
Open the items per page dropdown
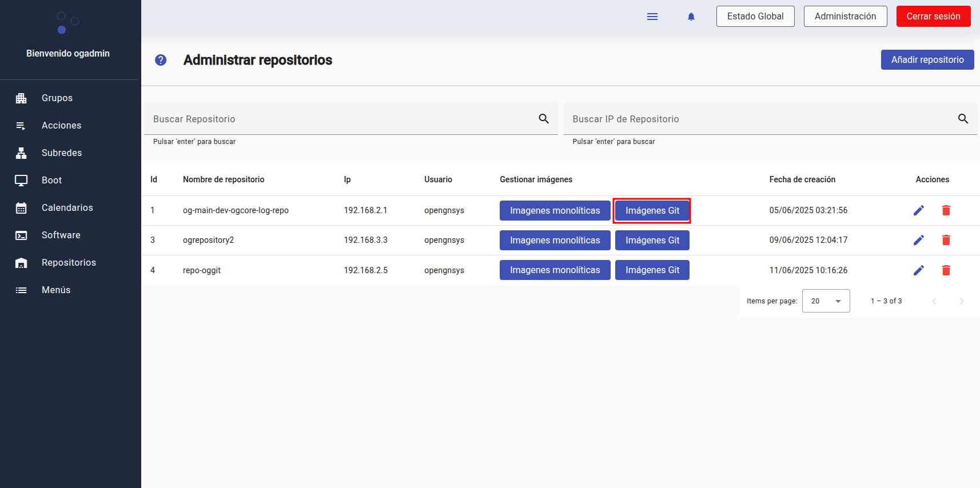point(826,301)
